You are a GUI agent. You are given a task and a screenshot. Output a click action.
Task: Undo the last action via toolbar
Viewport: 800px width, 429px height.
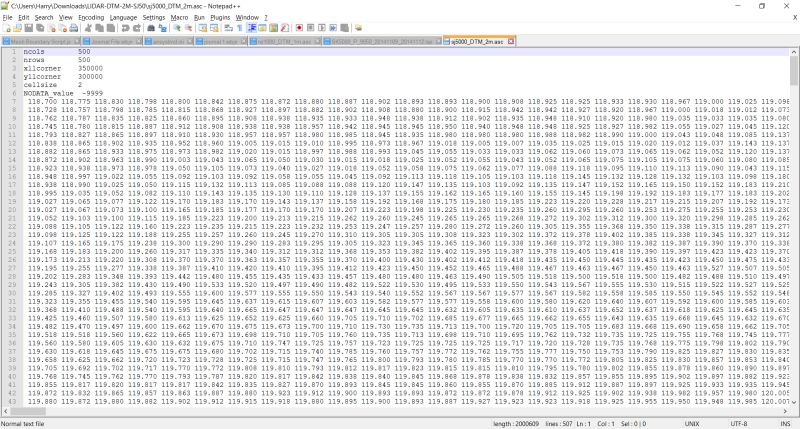click(x=125, y=28)
